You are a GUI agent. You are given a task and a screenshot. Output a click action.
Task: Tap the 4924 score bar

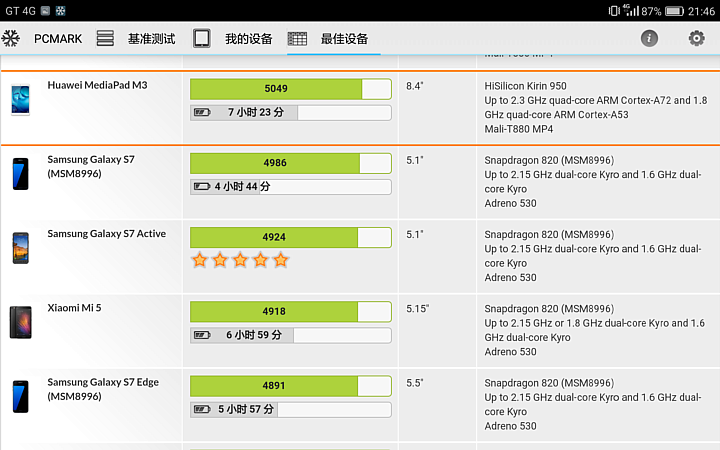(x=291, y=237)
